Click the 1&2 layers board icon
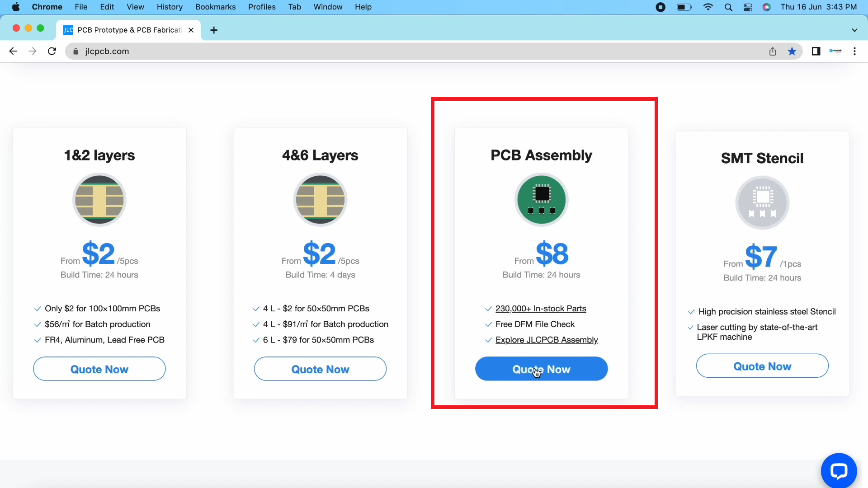The width and height of the screenshot is (868, 488). pyautogui.click(x=99, y=200)
